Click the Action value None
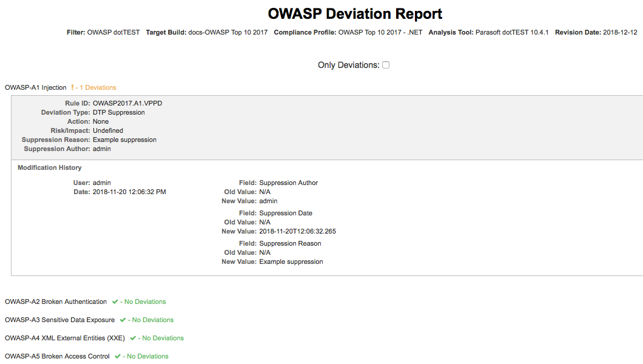 (x=101, y=121)
